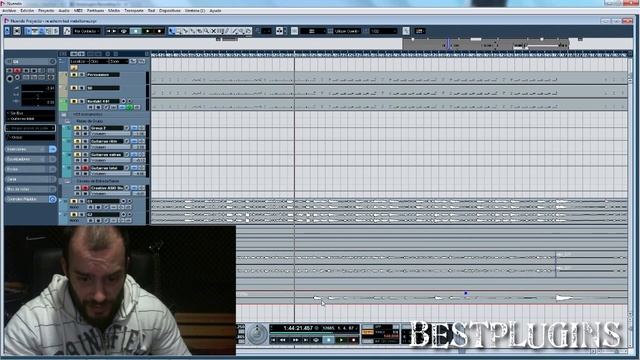Screen dimensions: 640x360
Task: Open the Por Contacto automation mode dropdown
Action: tap(87, 31)
